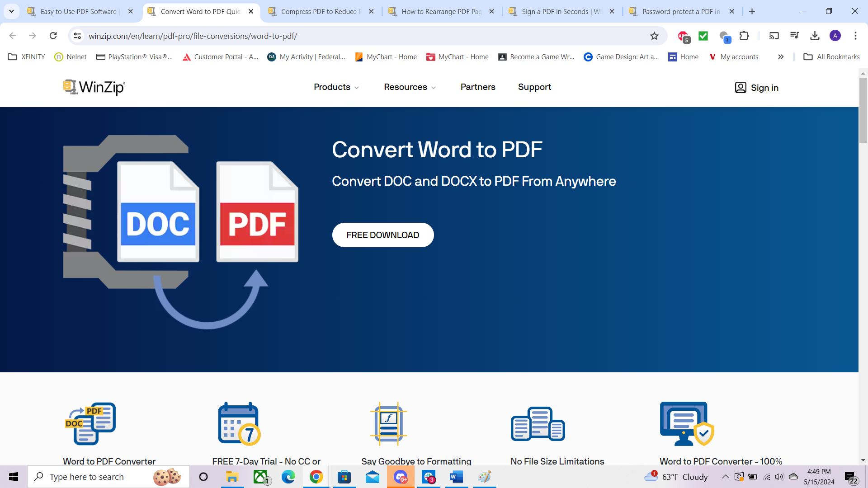Click the scrollbar down arrow
This screenshot has width=868, height=488.
click(x=863, y=460)
